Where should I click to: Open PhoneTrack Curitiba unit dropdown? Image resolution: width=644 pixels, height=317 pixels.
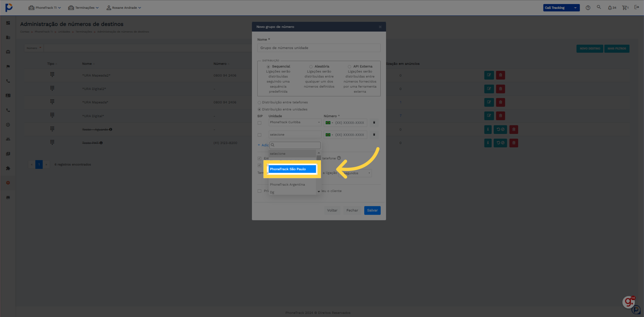tap(295, 123)
